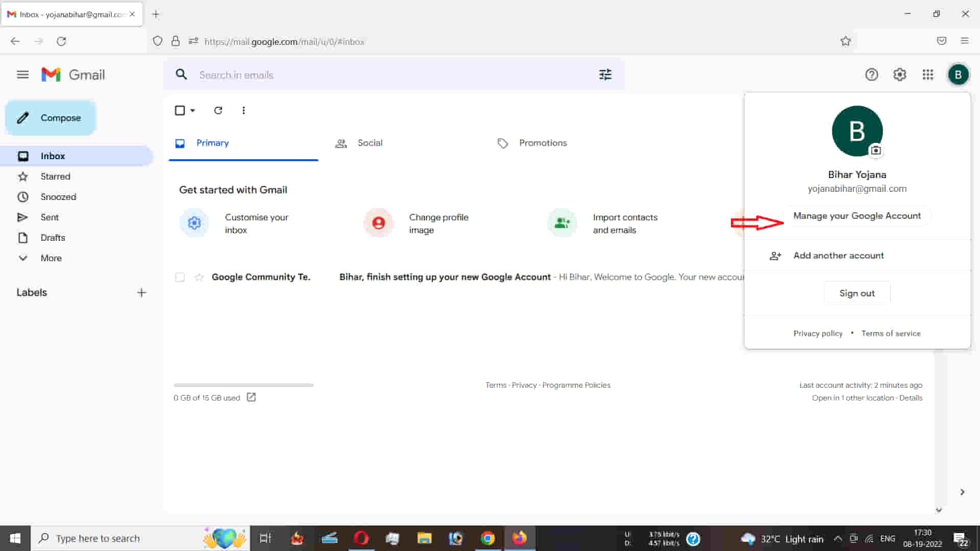Switch to the Primary tab
The height and width of the screenshot is (551, 980).
pos(243,143)
